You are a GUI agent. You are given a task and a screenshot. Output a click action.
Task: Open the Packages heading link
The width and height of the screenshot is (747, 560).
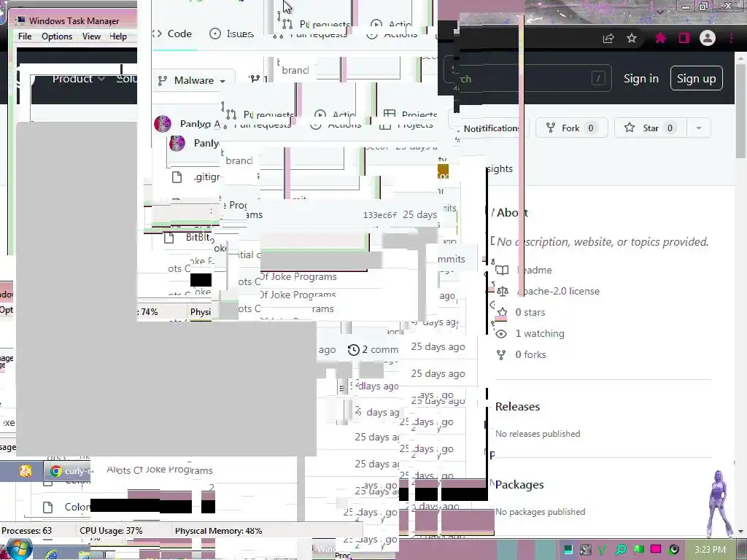pos(519,485)
